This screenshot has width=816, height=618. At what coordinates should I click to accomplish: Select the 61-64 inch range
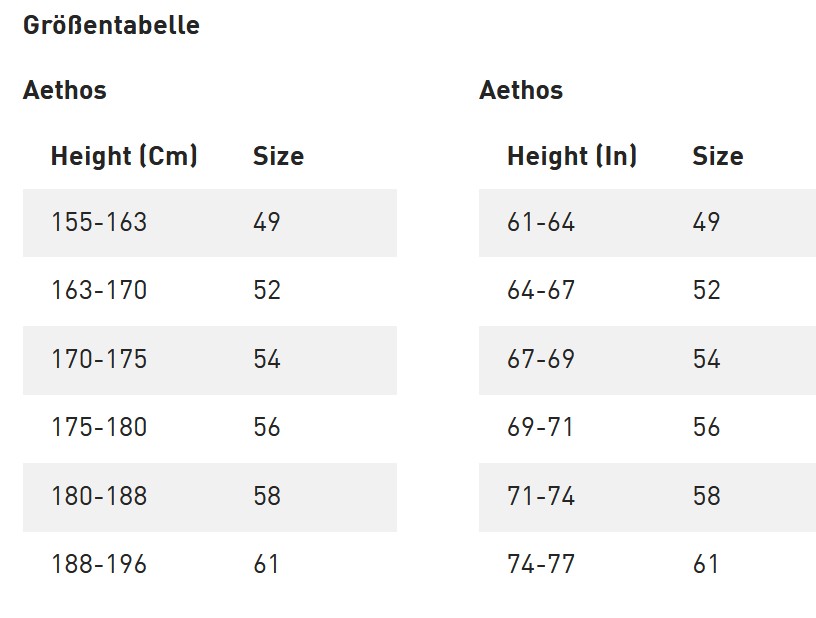[541, 222]
